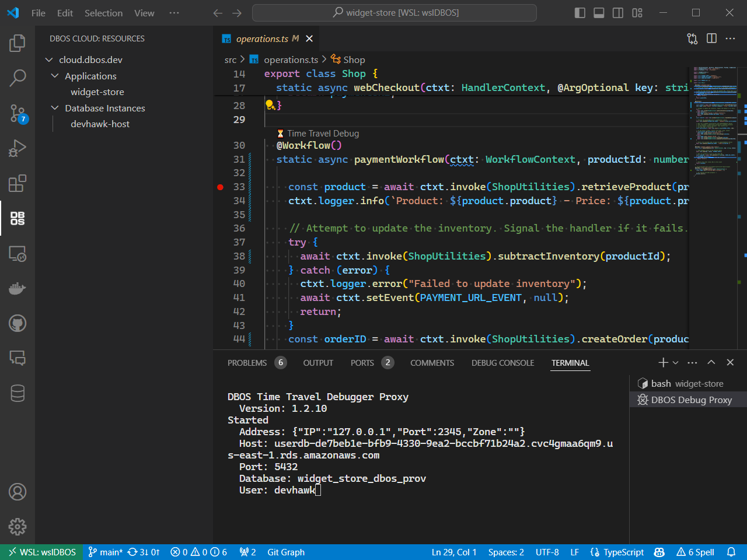747x560 pixels.
Task: Open the Manage gear icon
Action: coord(18,527)
